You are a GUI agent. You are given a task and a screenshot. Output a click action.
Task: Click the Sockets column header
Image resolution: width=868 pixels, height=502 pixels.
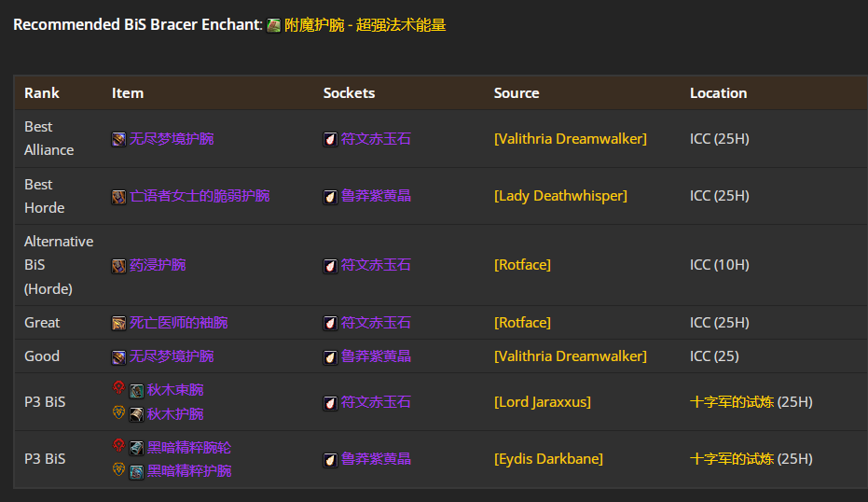pyautogui.click(x=349, y=93)
